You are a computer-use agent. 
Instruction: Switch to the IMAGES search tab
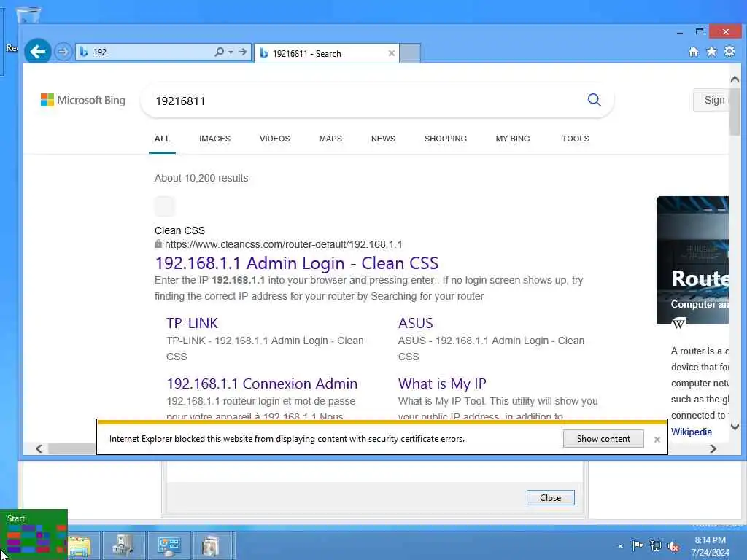[x=215, y=139]
